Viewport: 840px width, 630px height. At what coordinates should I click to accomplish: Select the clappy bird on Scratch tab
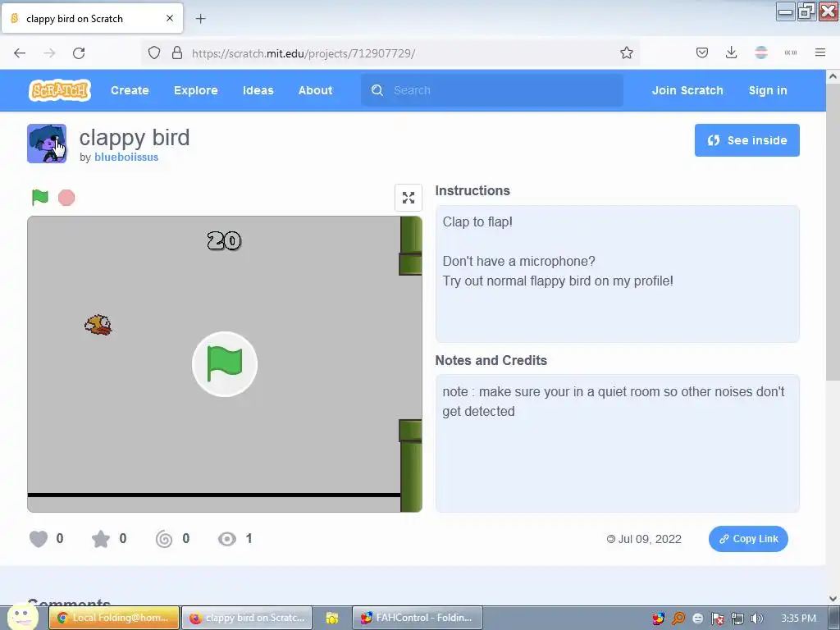92,18
